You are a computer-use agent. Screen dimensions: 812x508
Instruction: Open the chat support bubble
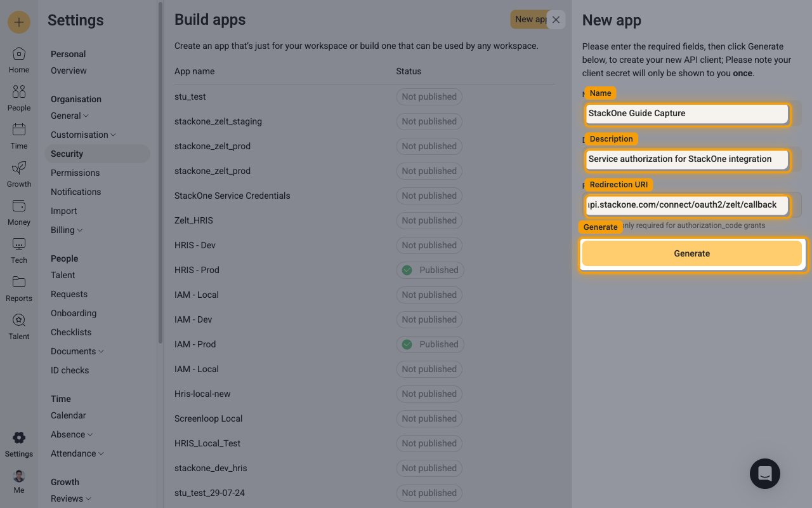(x=765, y=474)
